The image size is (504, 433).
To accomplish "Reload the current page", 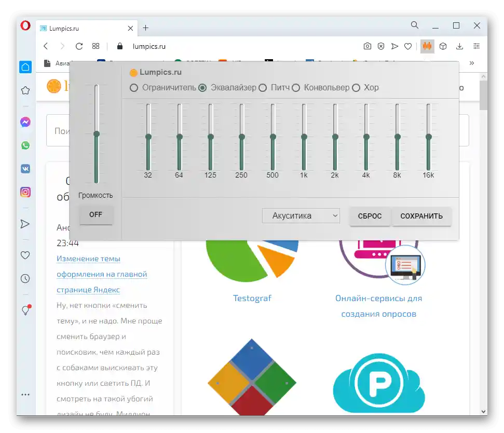I will [79, 46].
